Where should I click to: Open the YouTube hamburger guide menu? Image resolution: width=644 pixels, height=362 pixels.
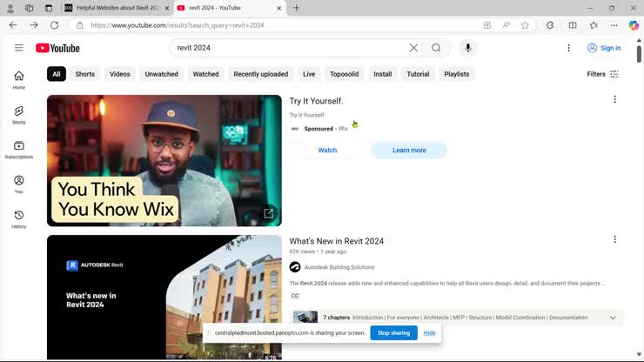tap(18, 48)
